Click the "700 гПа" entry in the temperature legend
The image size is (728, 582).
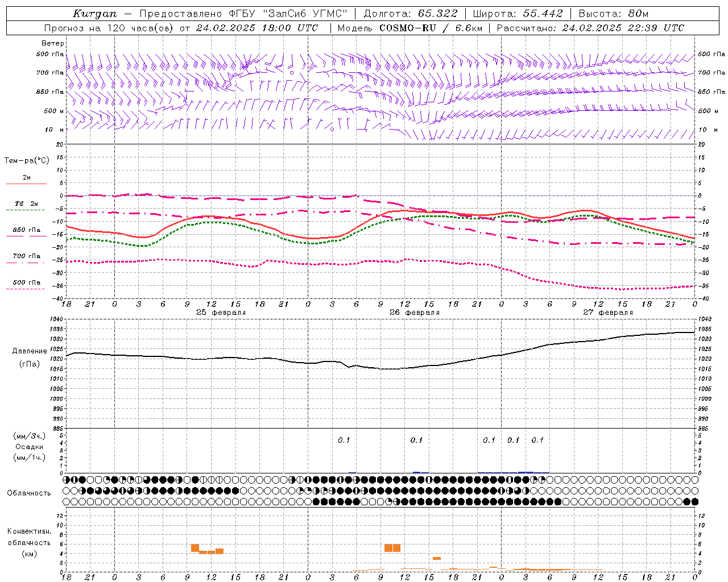(x=27, y=256)
